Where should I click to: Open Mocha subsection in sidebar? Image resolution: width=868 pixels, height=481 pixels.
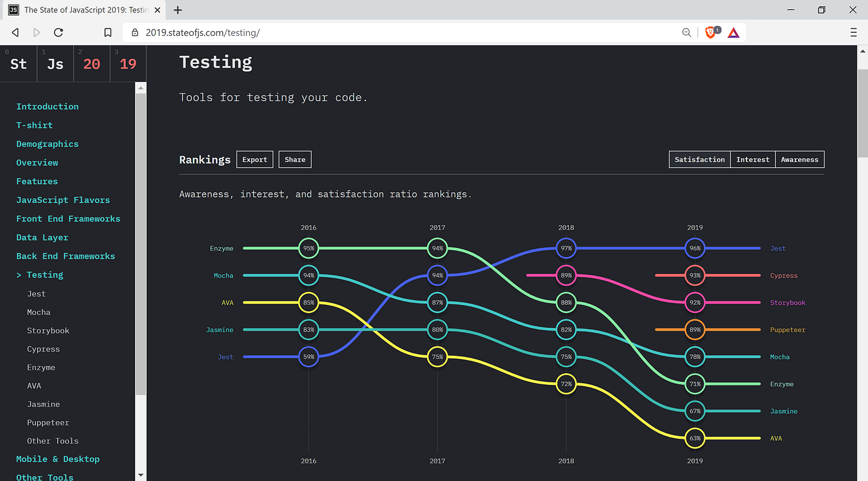[38, 312]
